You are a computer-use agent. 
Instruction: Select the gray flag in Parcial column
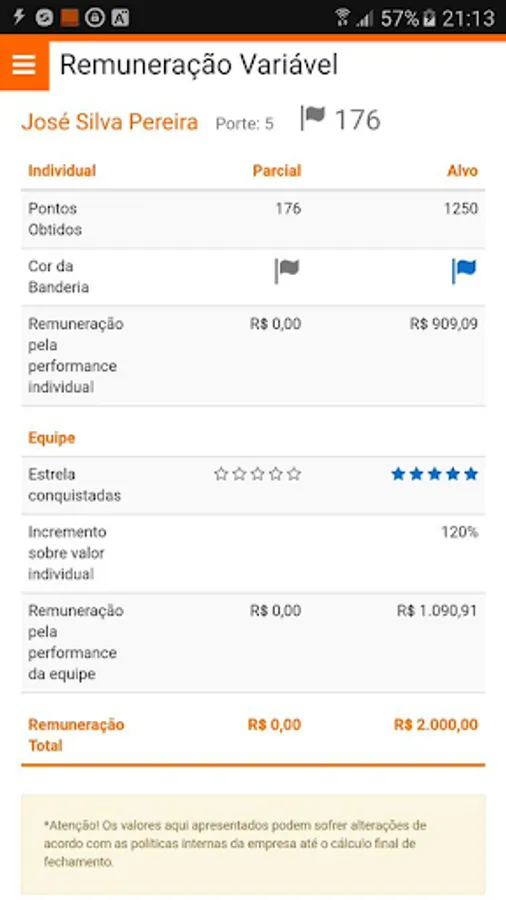coord(287,270)
